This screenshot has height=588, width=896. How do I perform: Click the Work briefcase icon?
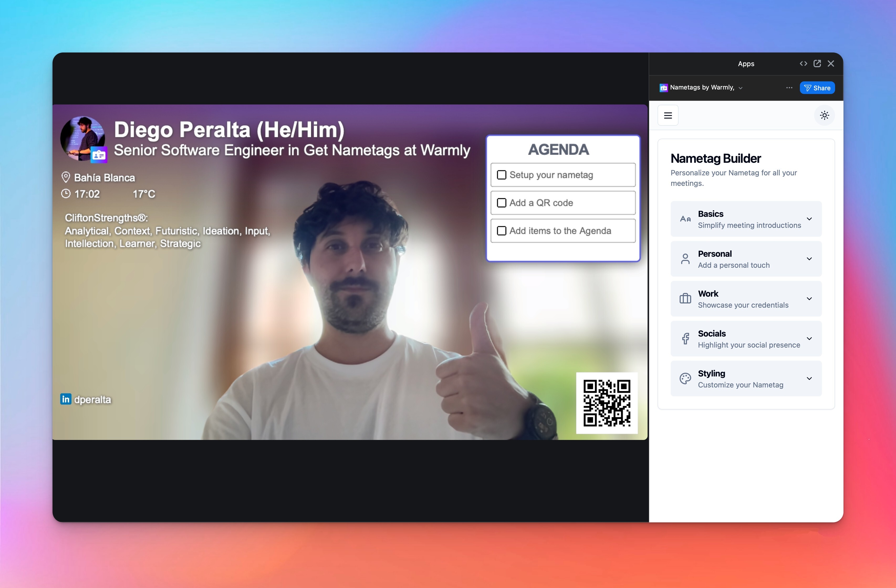(x=685, y=298)
